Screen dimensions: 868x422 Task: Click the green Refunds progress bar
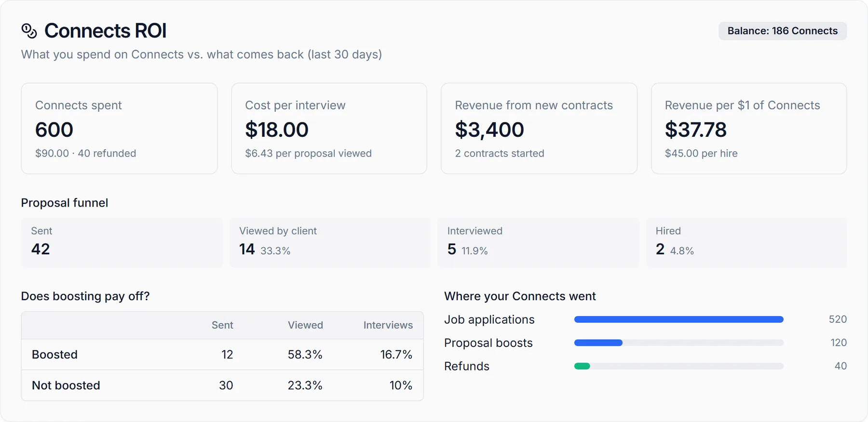[582, 366]
